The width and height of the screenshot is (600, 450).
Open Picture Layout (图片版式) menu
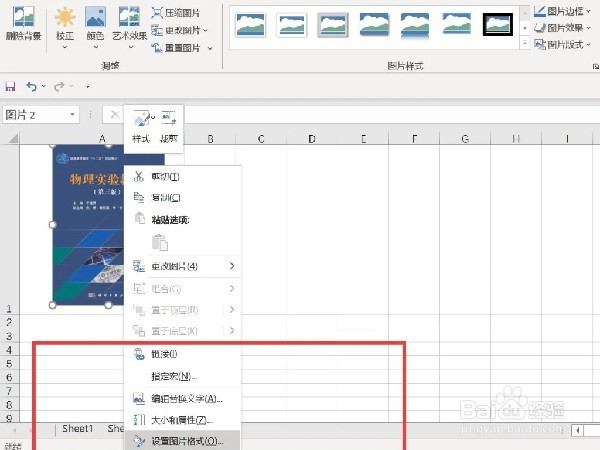click(x=562, y=44)
